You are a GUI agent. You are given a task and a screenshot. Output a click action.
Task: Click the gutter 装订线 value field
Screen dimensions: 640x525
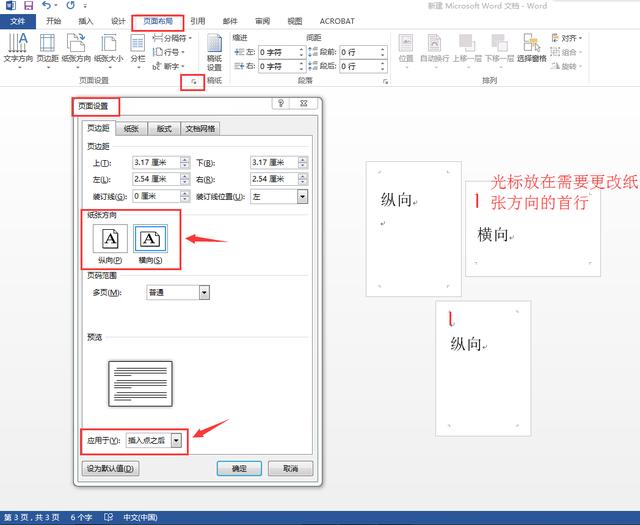pyautogui.click(x=156, y=196)
